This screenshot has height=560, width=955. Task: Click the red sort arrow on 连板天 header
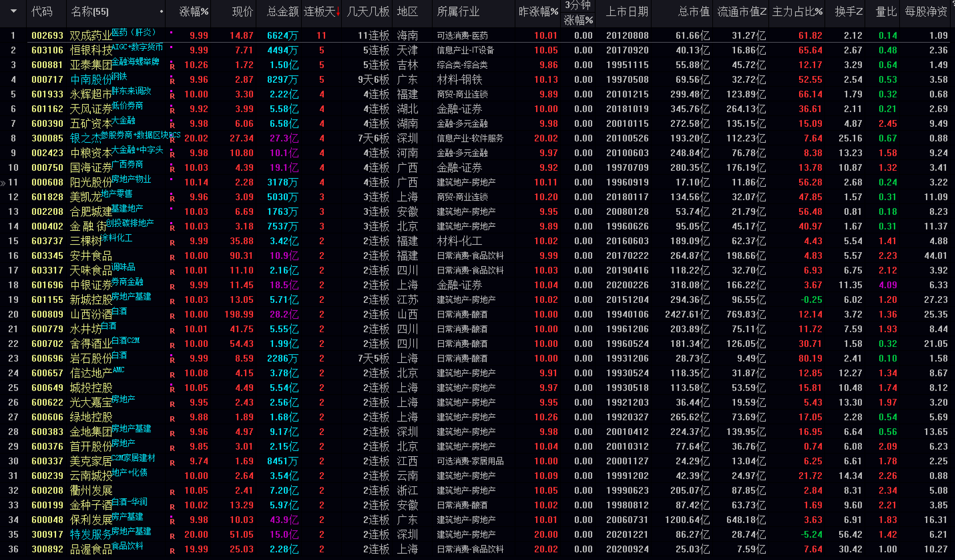[338, 12]
